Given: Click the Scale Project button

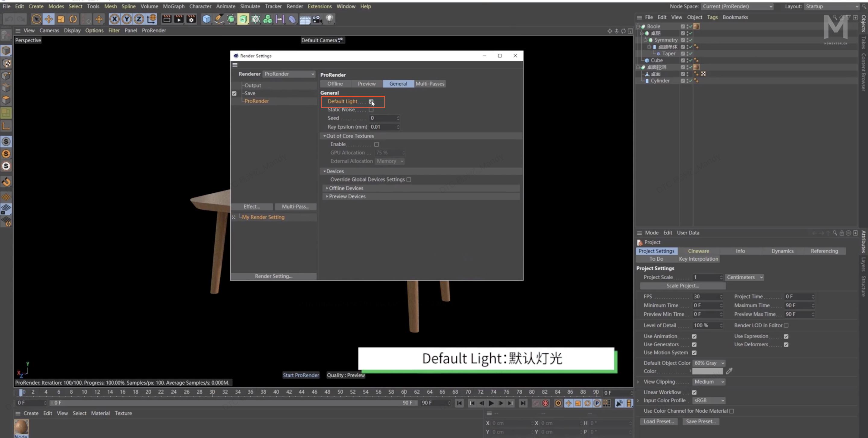Looking at the screenshot, I should coord(682,286).
